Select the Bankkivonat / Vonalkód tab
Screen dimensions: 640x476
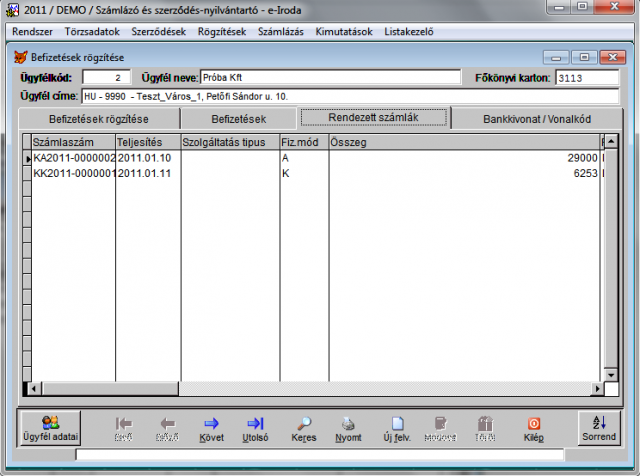point(537,119)
